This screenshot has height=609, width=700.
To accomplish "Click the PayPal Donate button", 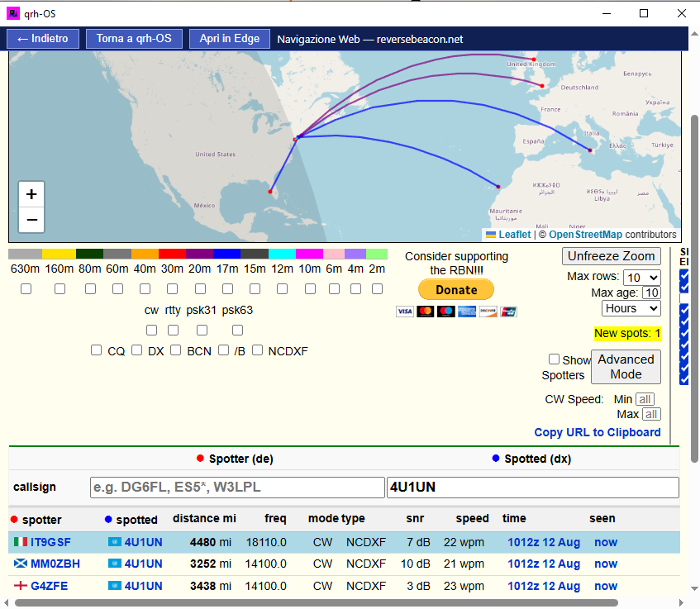I will [456, 290].
